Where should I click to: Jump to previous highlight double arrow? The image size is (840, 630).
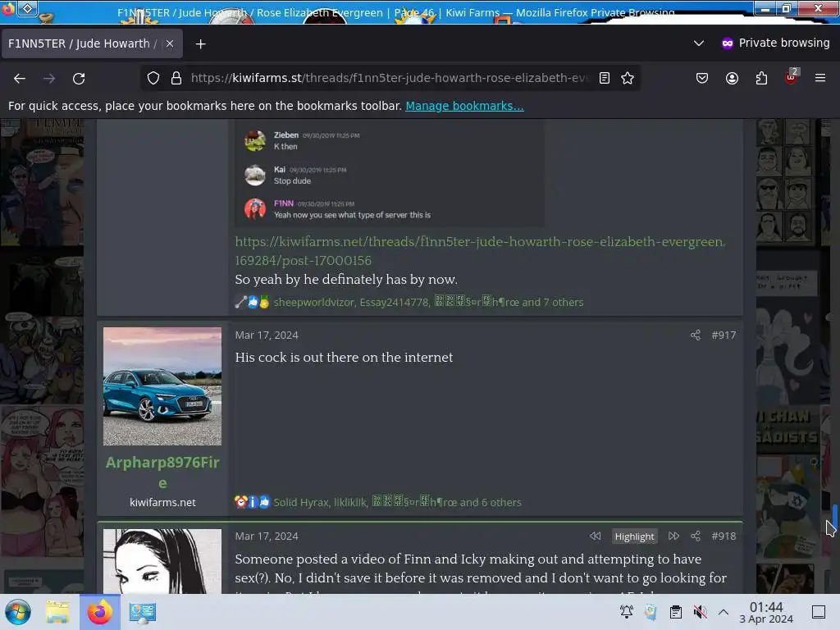(x=596, y=536)
